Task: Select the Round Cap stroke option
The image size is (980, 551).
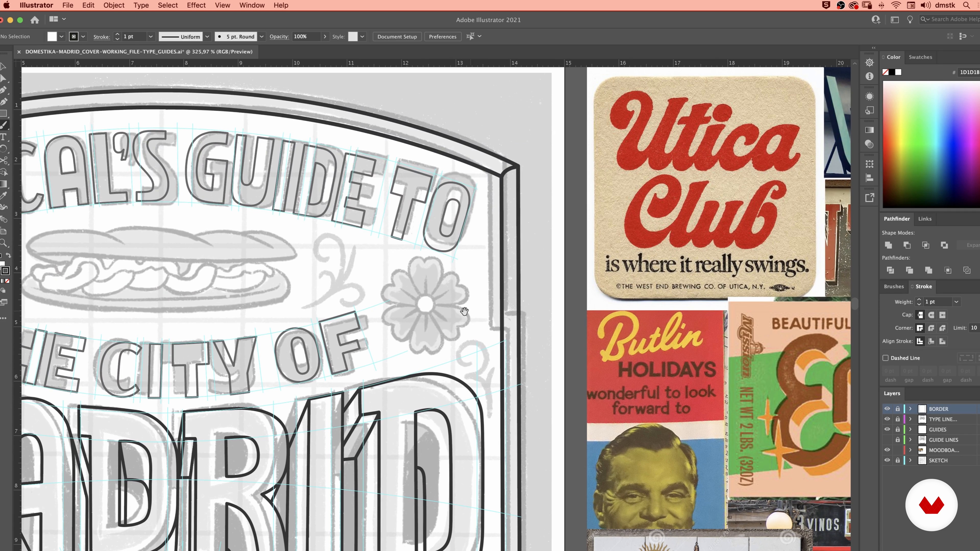Action: [x=931, y=315]
